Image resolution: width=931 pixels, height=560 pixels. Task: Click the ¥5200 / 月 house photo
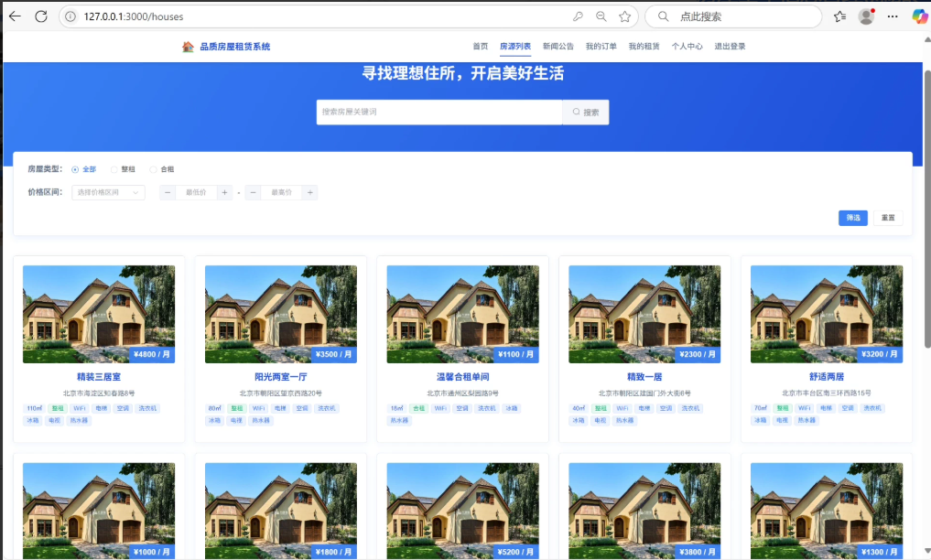coord(463,511)
